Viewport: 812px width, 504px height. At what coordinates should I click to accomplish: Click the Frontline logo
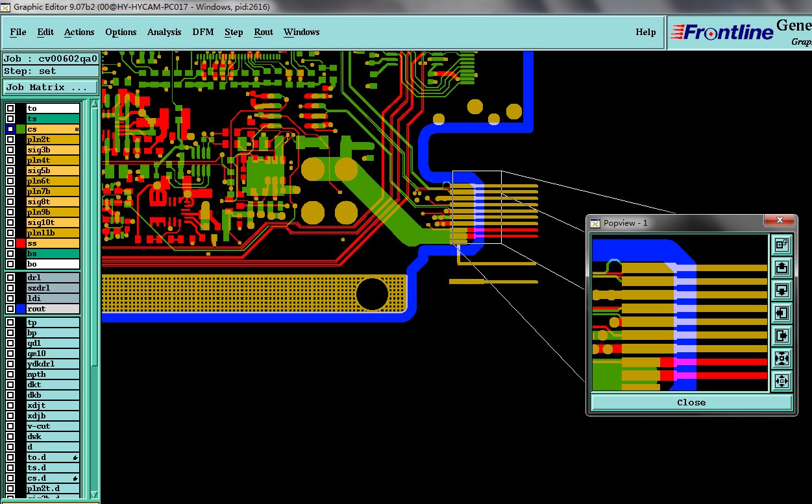[x=722, y=32]
